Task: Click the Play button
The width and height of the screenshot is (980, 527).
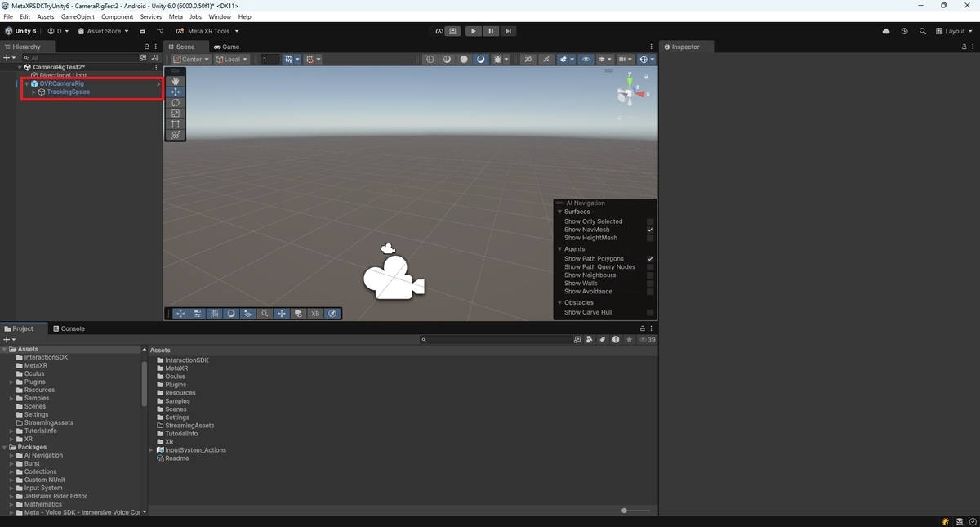Action: click(474, 31)
